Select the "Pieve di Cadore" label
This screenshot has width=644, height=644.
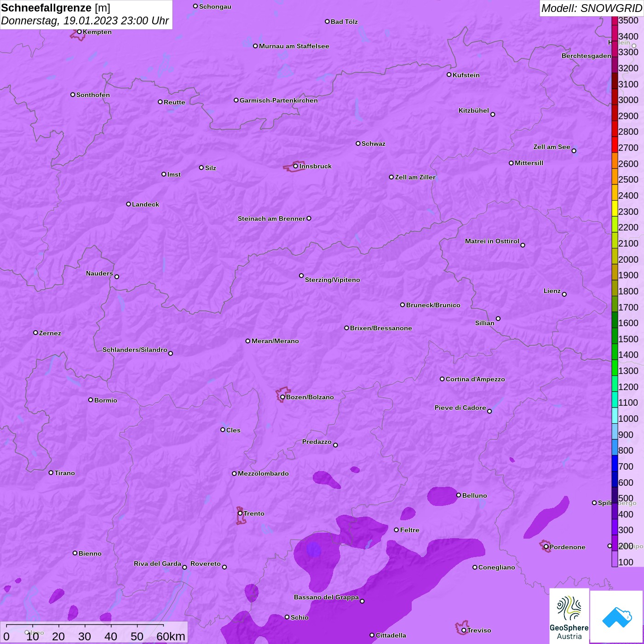460,408
